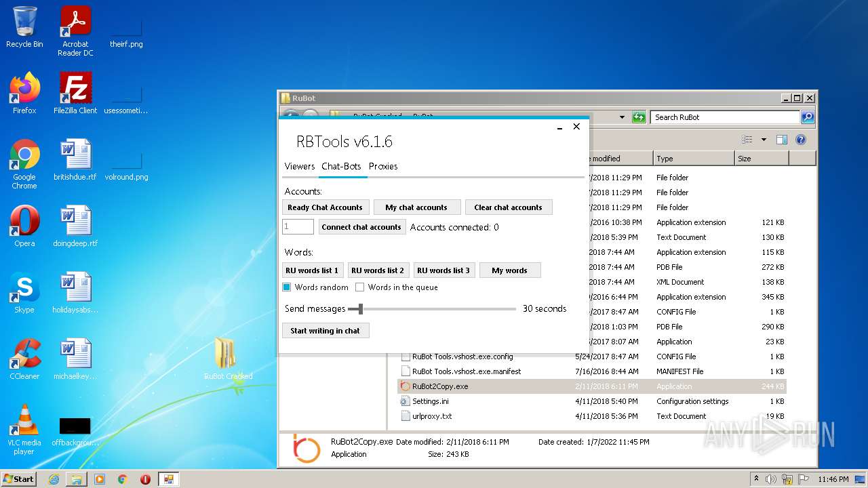Select the Opera desktop icon
This screenshot has height=488, width=868.
coord(24,226)
